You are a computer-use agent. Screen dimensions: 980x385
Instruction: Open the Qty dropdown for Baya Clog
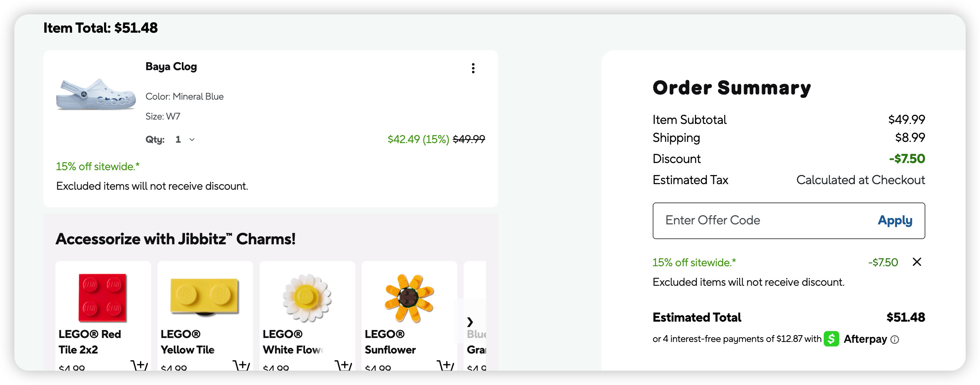185,139
